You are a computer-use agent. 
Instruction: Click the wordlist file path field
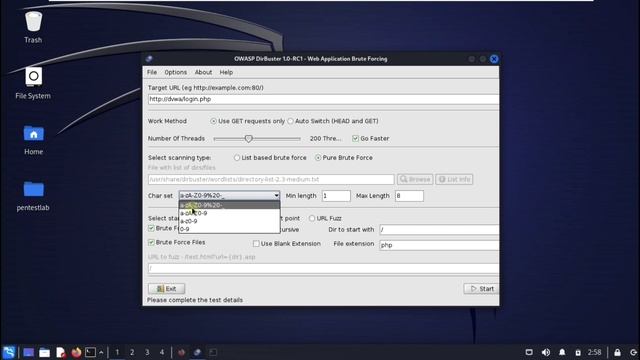[271, 179]
